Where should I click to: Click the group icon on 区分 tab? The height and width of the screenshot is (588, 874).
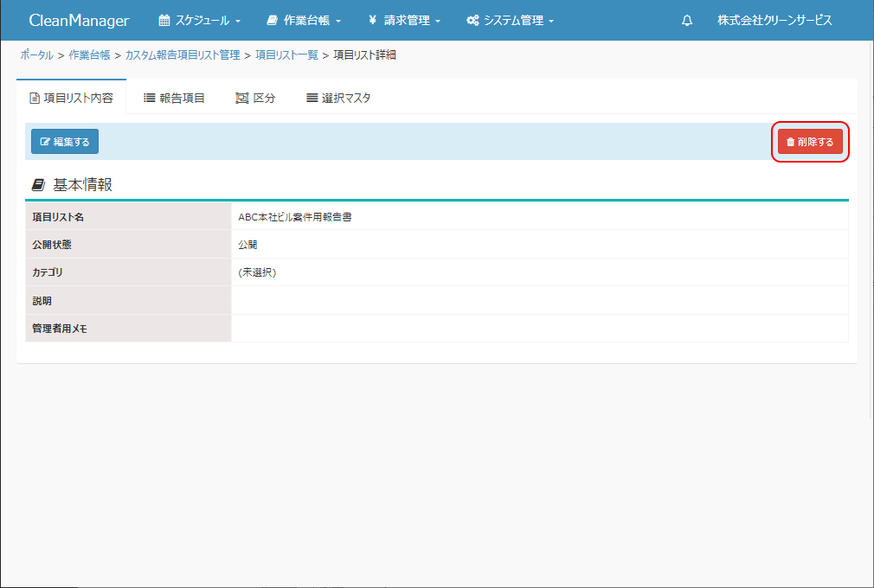click(242, 99)
